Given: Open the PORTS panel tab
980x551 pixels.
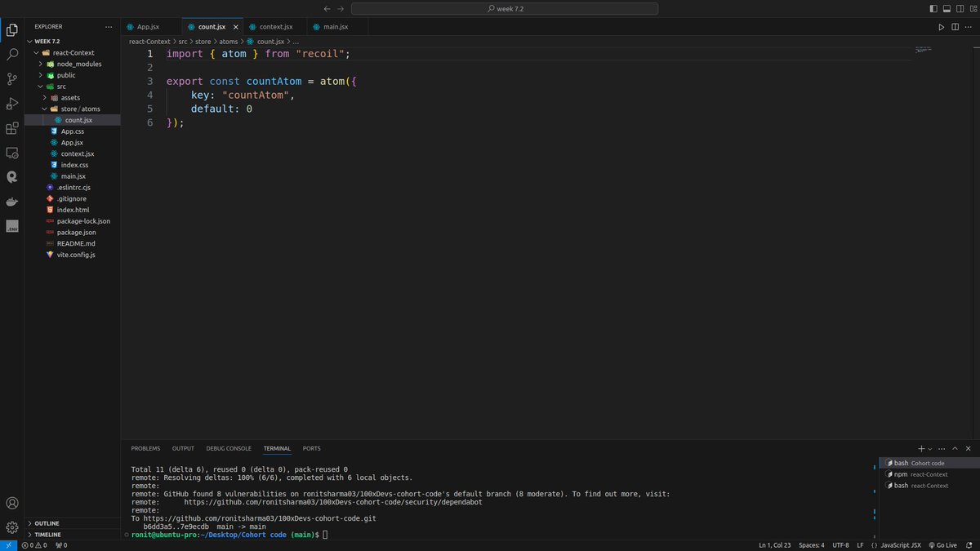Looking at the screenshot, I should point(311,448).
